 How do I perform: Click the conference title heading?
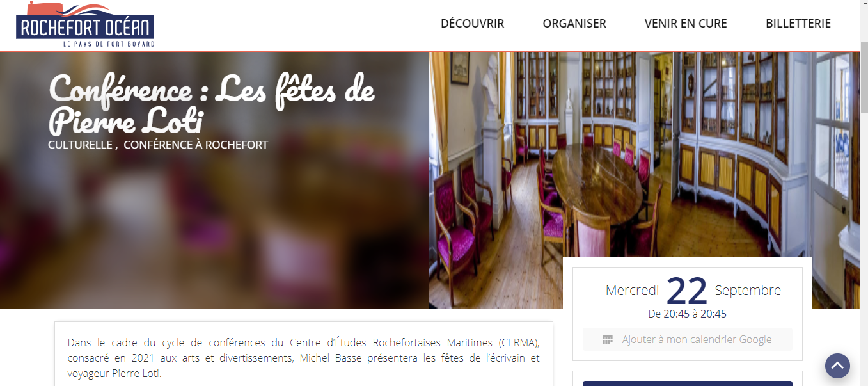(212, 104)
